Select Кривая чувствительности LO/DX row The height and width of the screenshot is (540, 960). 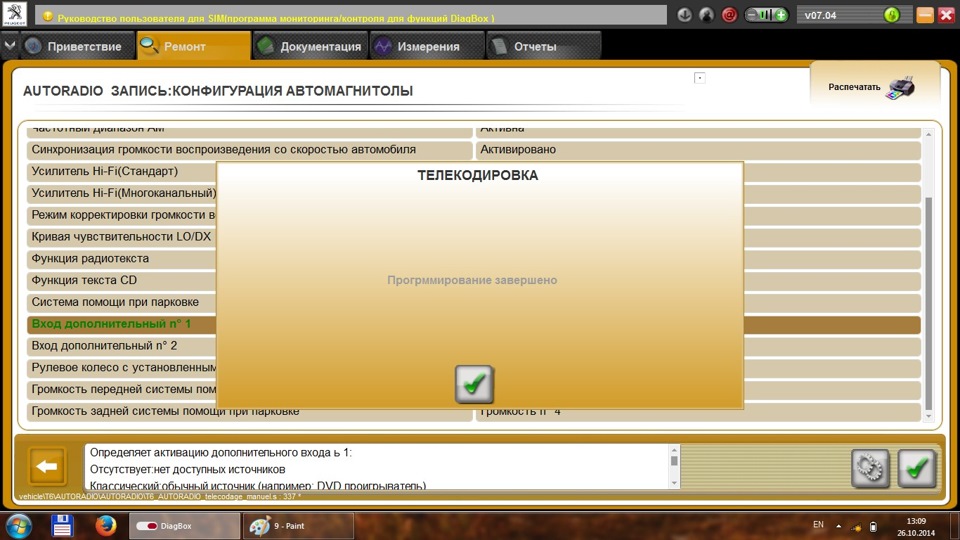tap(121, 237)
